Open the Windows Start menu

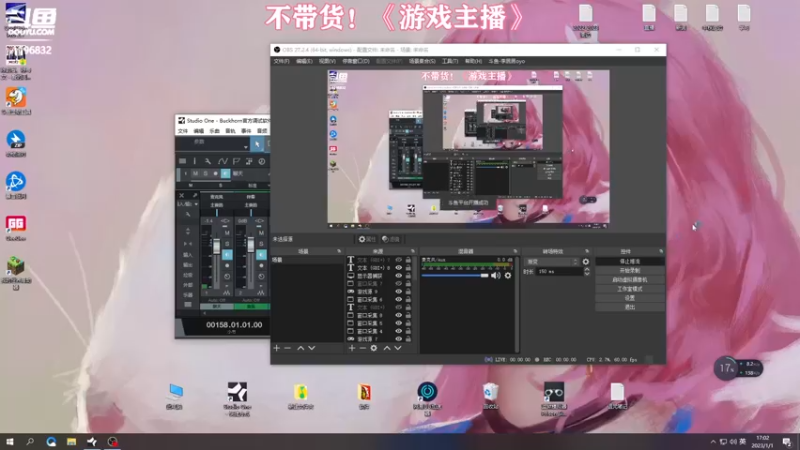[x=9, y=442]
